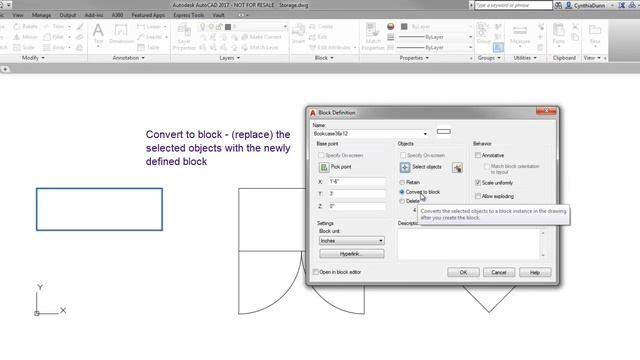Click OK in Block Definition

[x=463, y=272]
